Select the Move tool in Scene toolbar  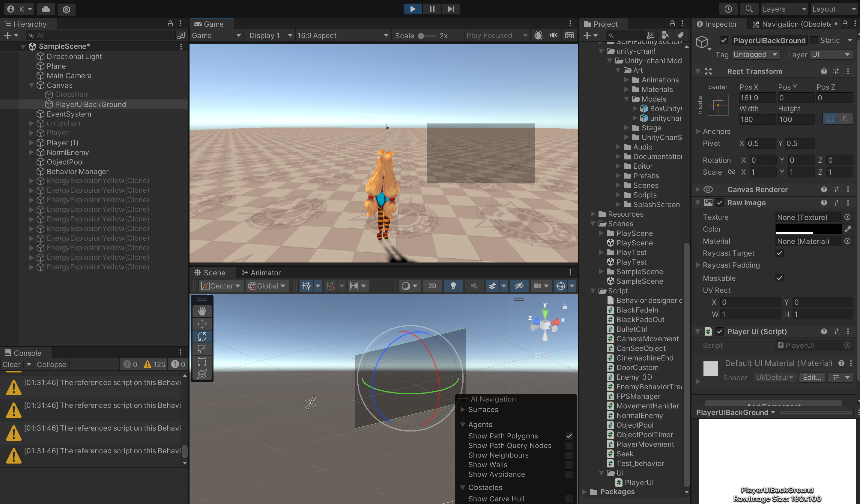202,324
